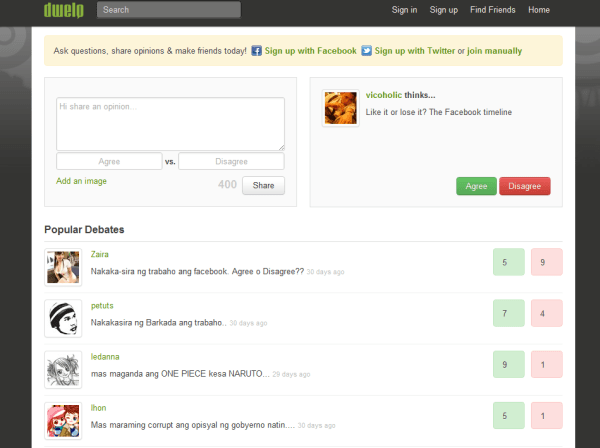600x448 pixels.
Task: Navigate to Home
Action: pyautogui.click(x=539, y=10)
